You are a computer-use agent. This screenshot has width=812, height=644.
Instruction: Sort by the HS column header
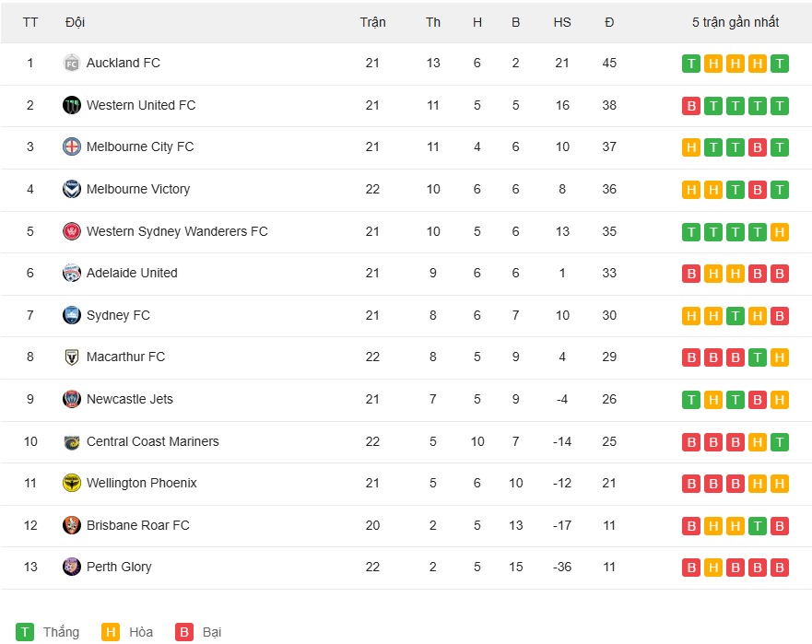click(562, 22)
